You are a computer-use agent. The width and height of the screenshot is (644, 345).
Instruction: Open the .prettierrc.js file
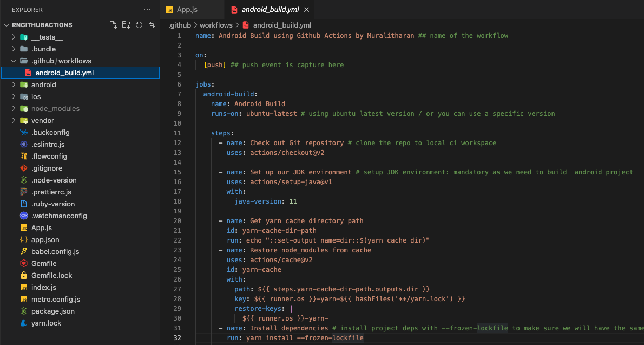click(x=81, y=192)
